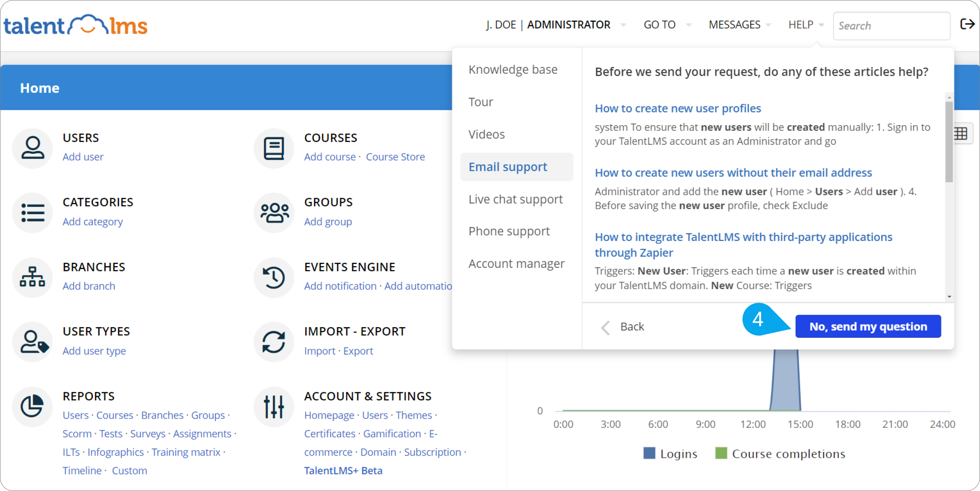Click the table grid view icon
Screen dimensions: 980x491
(x=961, y=134)
